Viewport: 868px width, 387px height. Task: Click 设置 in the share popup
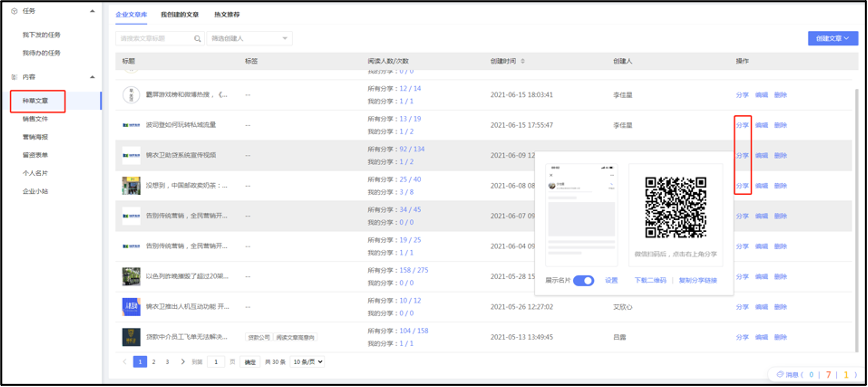611,281
